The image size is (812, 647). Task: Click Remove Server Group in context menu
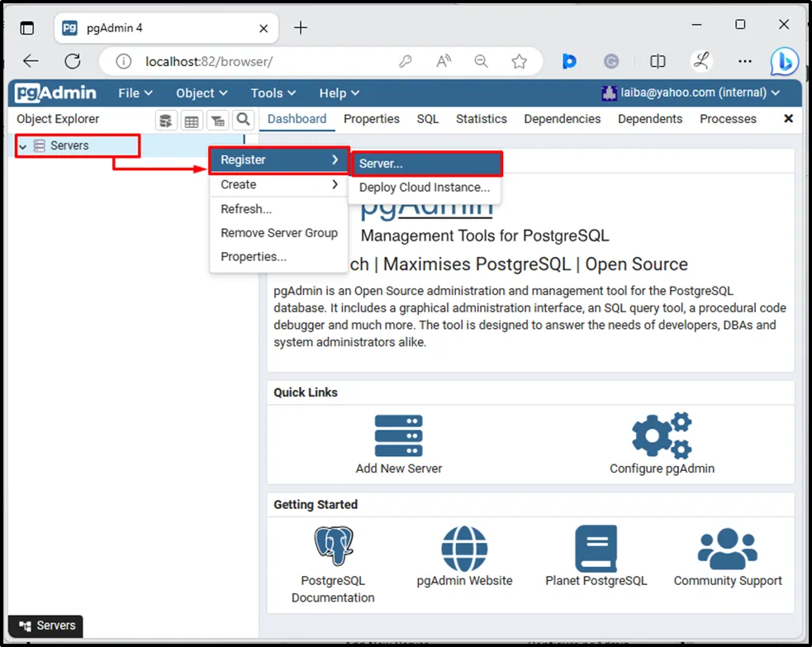[x=278, y=233]
